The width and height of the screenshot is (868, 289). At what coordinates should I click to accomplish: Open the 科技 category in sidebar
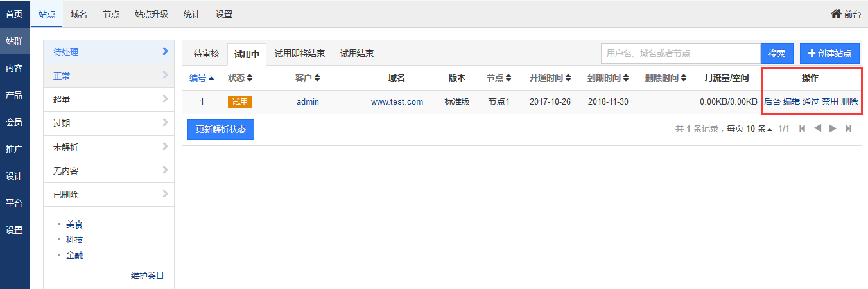pyautogui.click(x=74, y=240)
